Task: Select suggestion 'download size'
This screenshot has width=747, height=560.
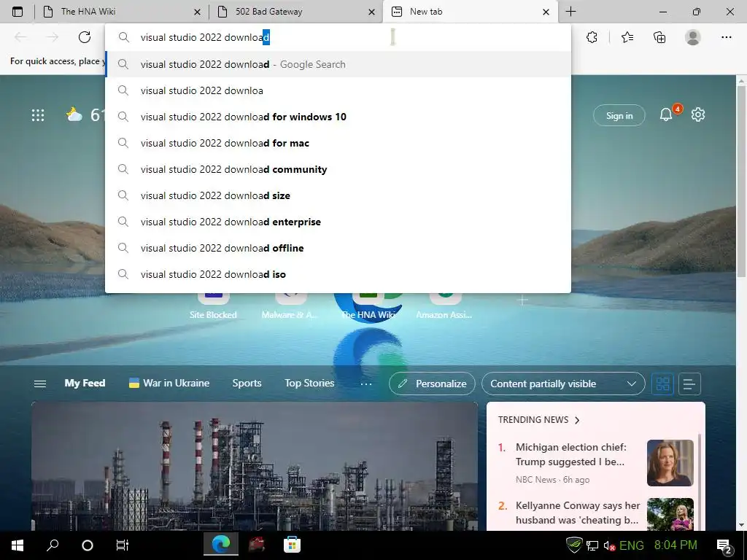Action: tap(338, 195)
